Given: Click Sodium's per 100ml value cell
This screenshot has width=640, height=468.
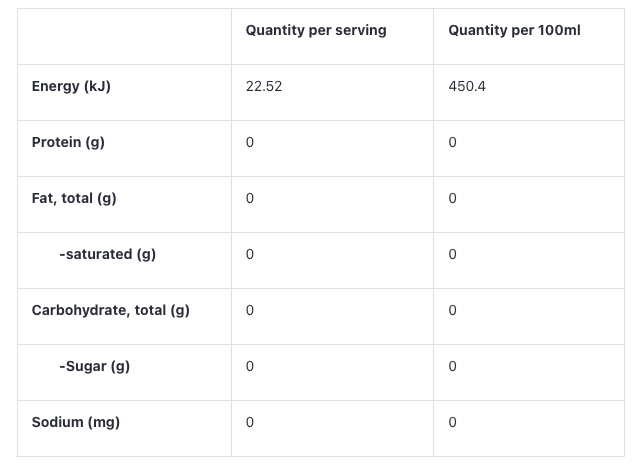Looking at the screenshot, I should (x=453, y=423).
